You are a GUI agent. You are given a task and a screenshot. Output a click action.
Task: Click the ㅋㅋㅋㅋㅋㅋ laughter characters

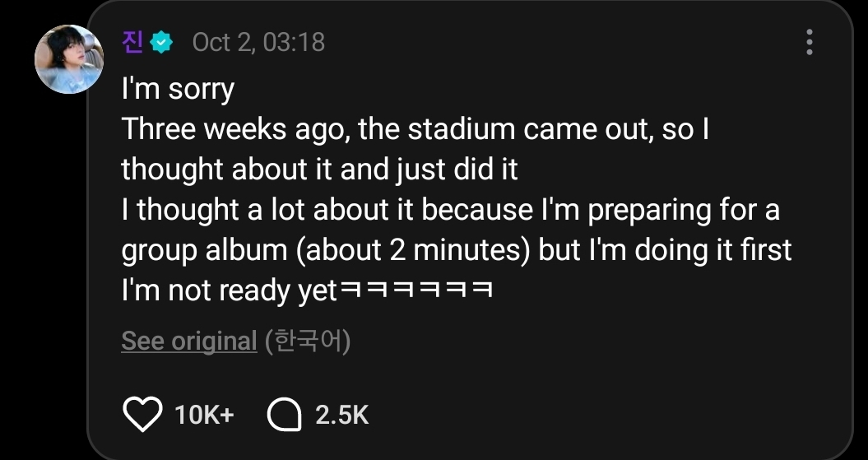416,290
